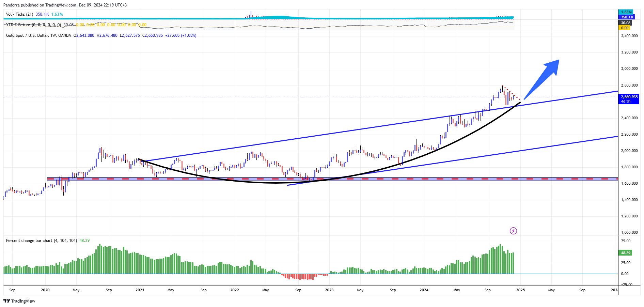Viewport: 644px width, 307px height.
Task: Click the 3,000.000 price axis label
Action: 629,69
